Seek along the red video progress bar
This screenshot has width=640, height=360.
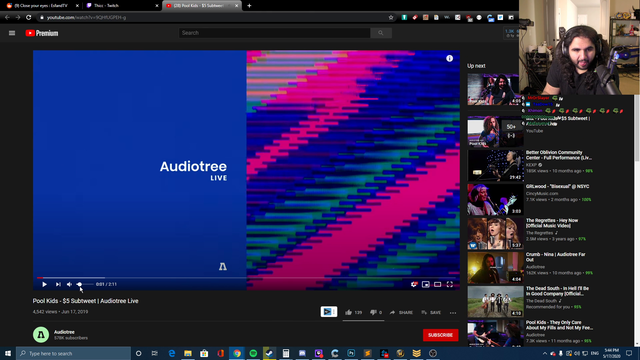coord(246,278)
